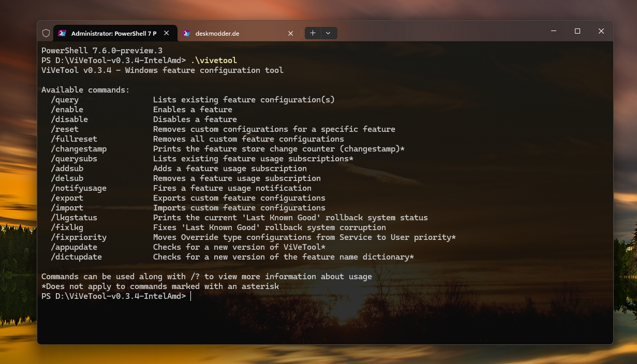Open a new tab with the plus button
The image size is (637, 364).
[313, 33]
